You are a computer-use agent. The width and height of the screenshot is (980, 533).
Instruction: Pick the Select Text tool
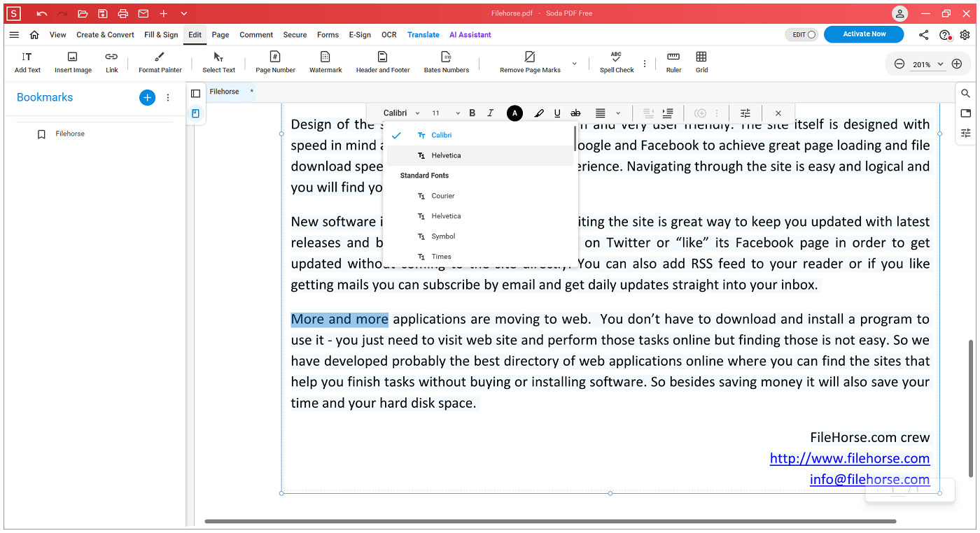pos(218,62)
